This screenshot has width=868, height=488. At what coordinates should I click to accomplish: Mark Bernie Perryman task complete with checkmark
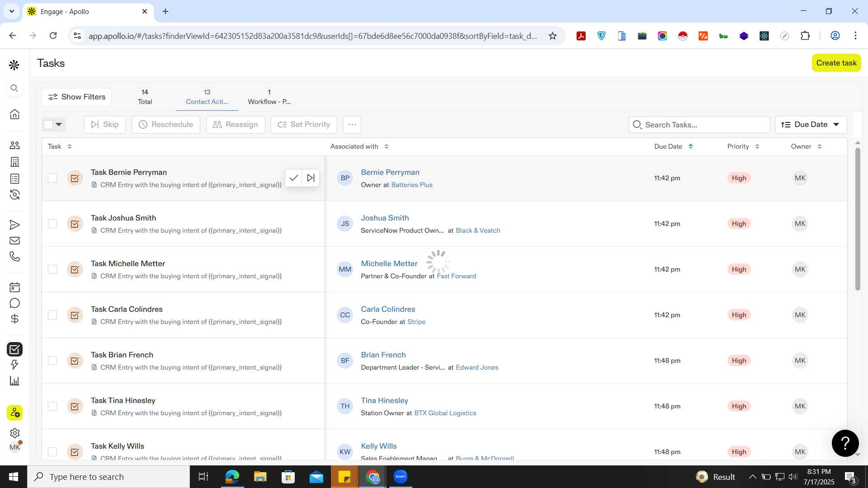pyautogui.click(x=293, y=178)
